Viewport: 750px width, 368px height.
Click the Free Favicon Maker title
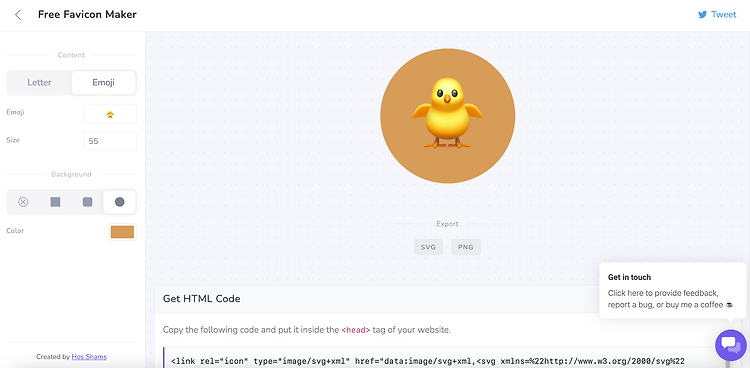pyautogui.click(x=87, y=14)
